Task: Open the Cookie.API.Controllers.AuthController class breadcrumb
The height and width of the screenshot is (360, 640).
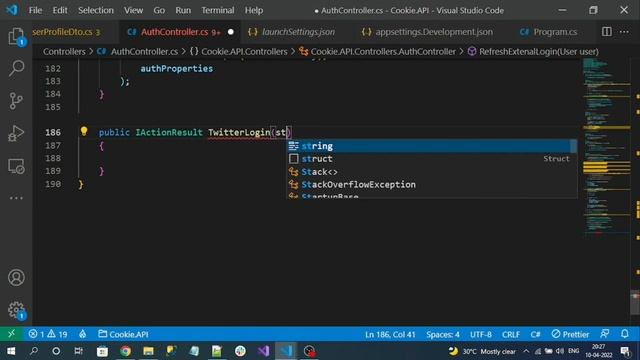Action: 378,51
